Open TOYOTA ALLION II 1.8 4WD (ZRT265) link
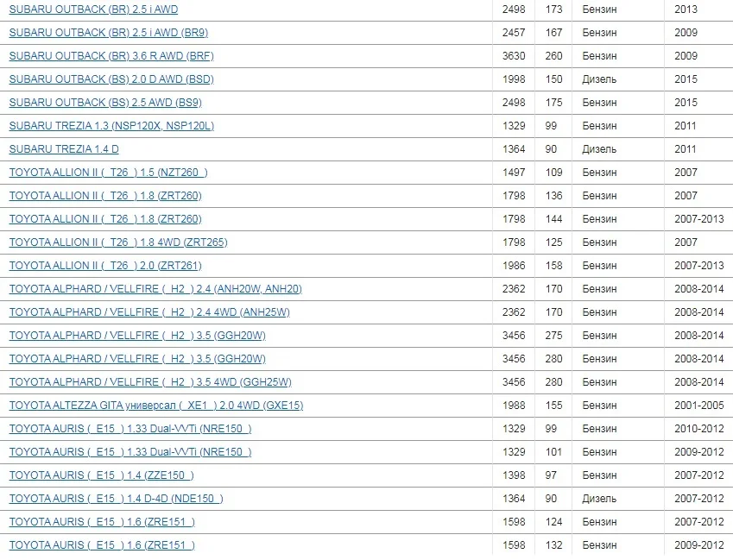This screenshot has width=733, height=560. 118,242
